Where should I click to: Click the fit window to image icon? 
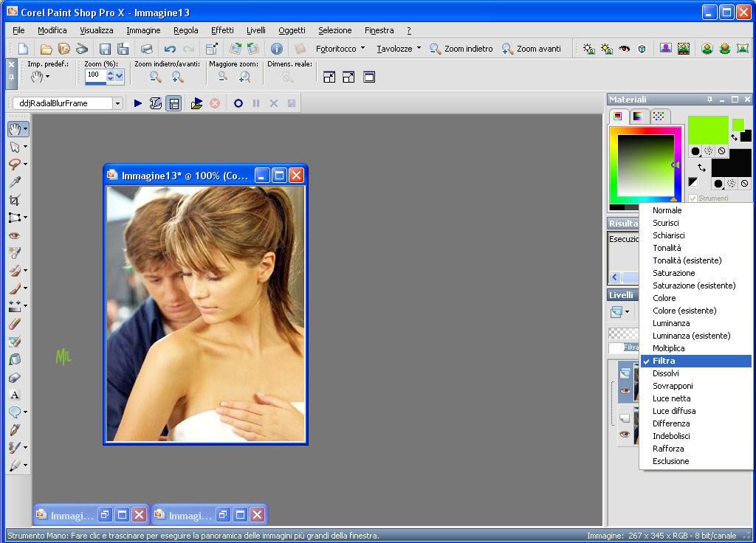(x=329, y=77)
